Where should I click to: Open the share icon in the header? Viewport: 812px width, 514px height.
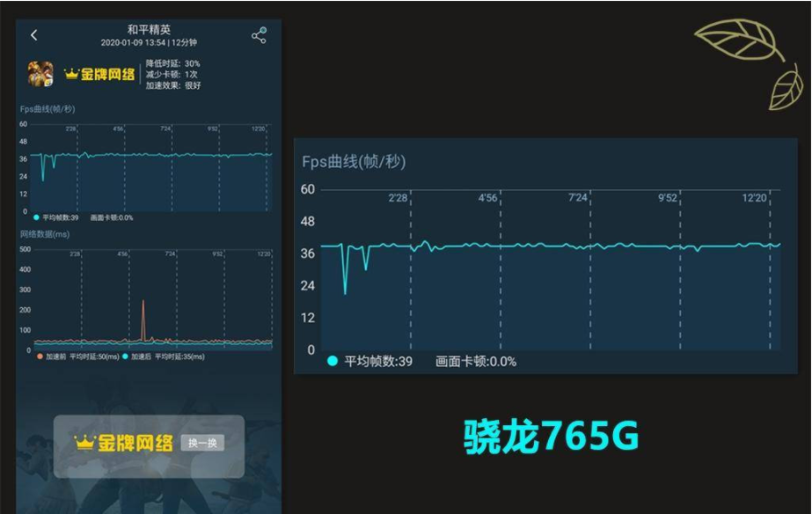click(x=259, y=35)
